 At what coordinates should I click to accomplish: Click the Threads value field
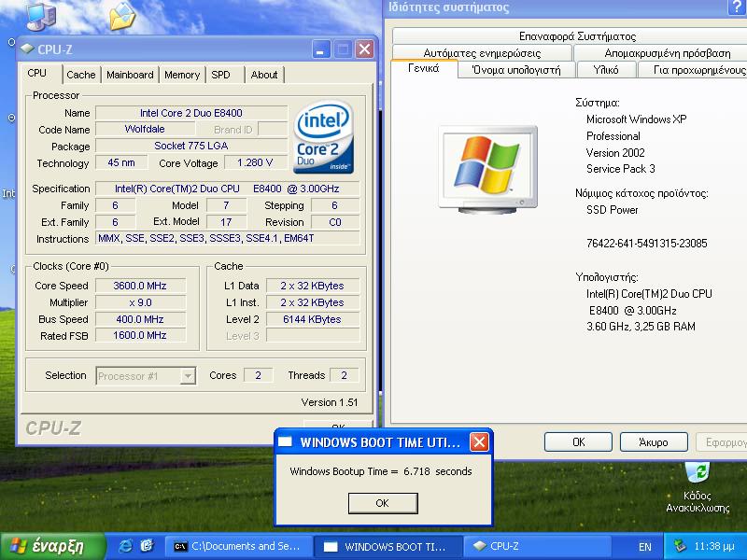pos(344,375)
